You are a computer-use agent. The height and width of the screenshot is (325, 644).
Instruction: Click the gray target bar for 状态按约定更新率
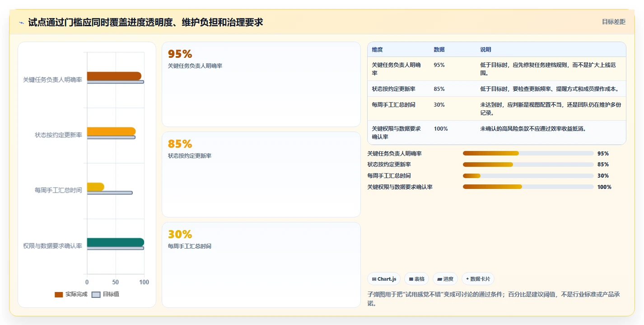[x=111, y=137]
